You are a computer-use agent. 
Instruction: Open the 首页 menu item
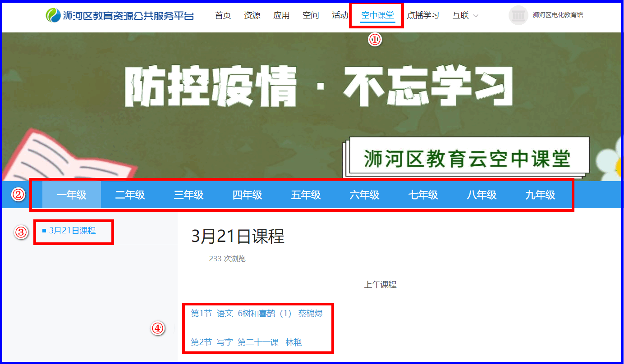click(x=223, y=15)
